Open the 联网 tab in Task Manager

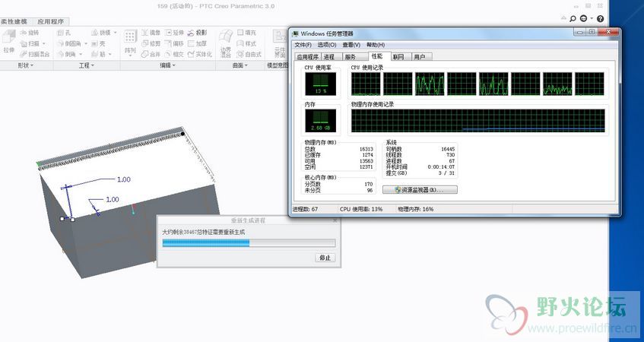[x=398, y=56]
